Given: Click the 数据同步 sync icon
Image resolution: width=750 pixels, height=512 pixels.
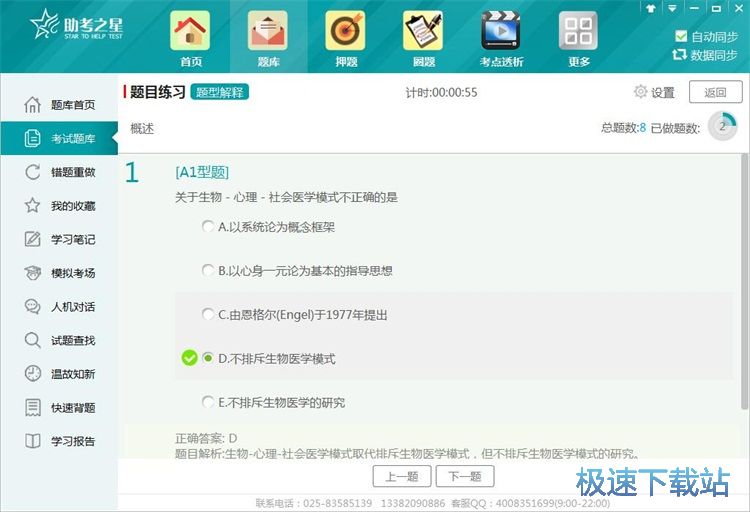Looking at the screenshot, I should tap(679, 55).
